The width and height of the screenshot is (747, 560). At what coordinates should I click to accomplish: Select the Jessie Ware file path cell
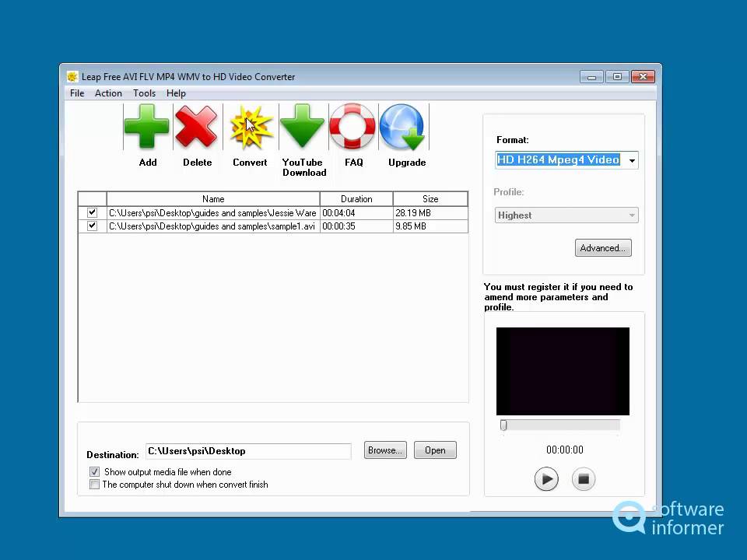click(213, 213)
